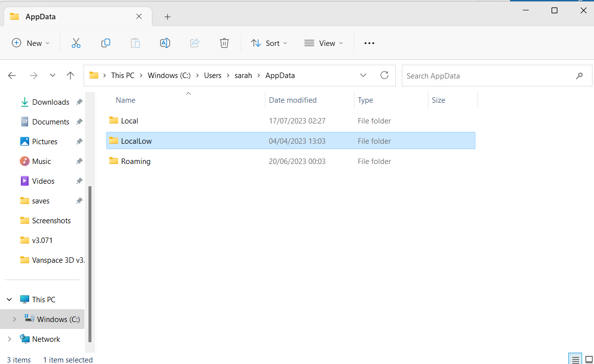Click the Roaming folder icon
594x364 pixels.
point(114,161)
